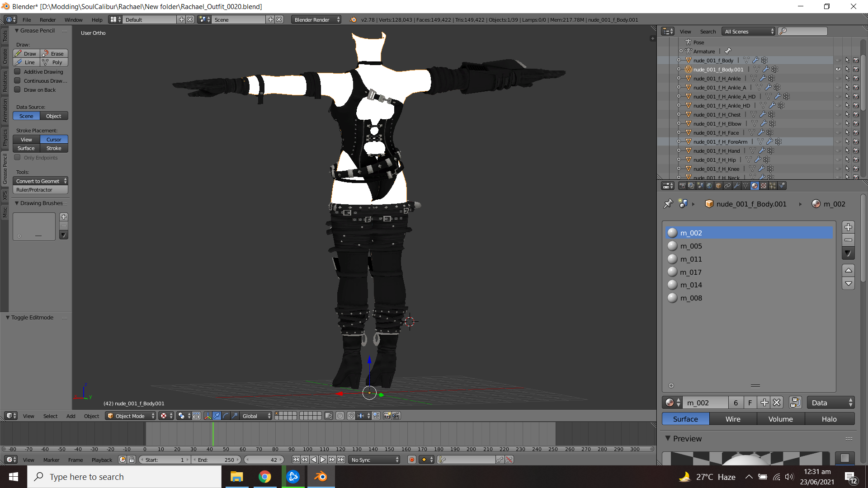
Task: Move material slot down with the down arrow
Action: click(849, 284)
